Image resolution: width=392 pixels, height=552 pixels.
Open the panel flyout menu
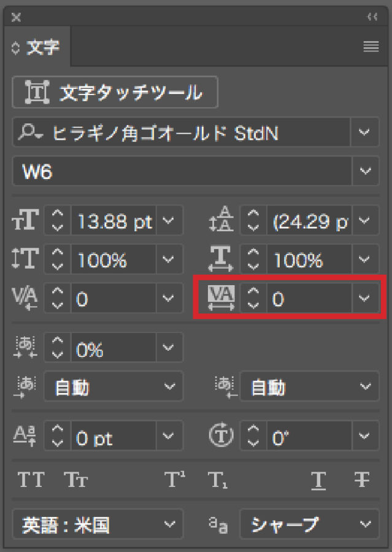tap(371, 45)
